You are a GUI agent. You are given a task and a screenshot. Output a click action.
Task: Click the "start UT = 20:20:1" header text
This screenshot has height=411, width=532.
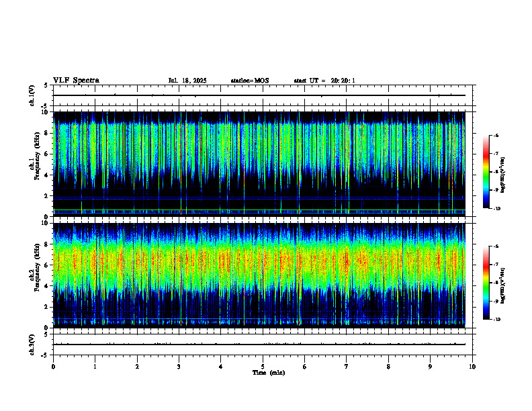point(324,81)
